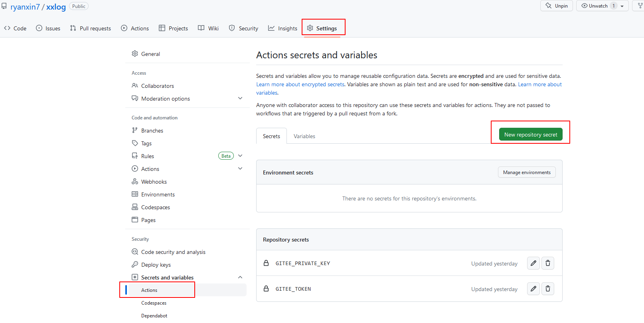Click the repository icon beside ryanxin7
644x323 pixels.
(x=4, y=6)
